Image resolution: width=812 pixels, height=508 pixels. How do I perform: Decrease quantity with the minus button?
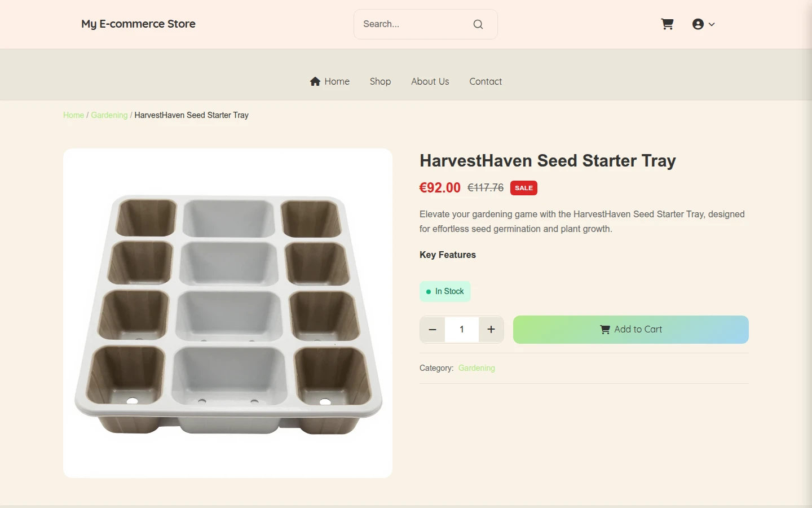tap(433, 330)
